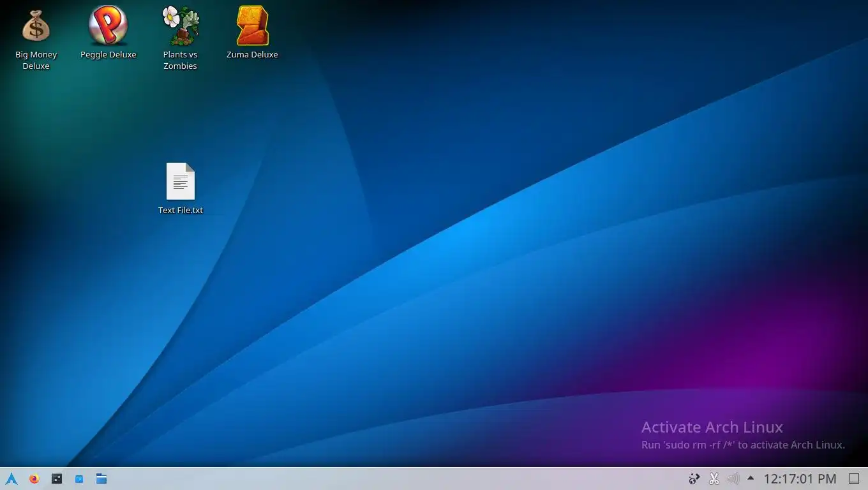
Task: Click the globe tray icon with the arrow
Action: click(x=694, y=479)
